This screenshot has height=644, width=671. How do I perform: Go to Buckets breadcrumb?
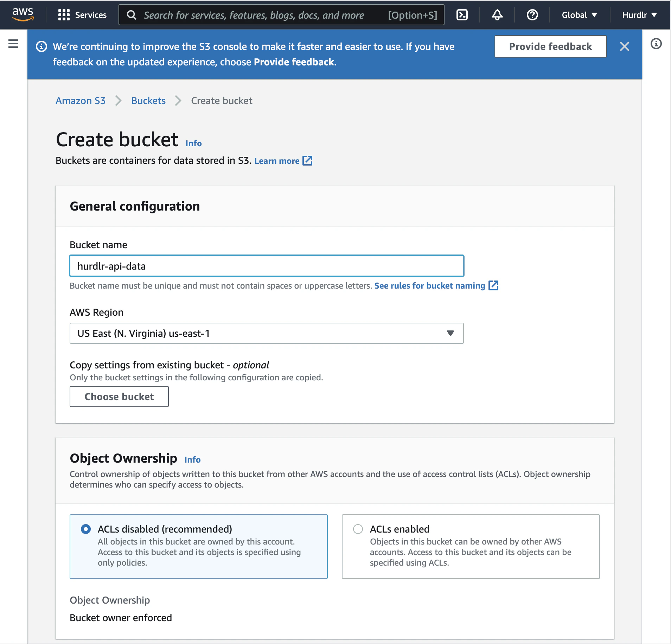click(x=148, y=101)
